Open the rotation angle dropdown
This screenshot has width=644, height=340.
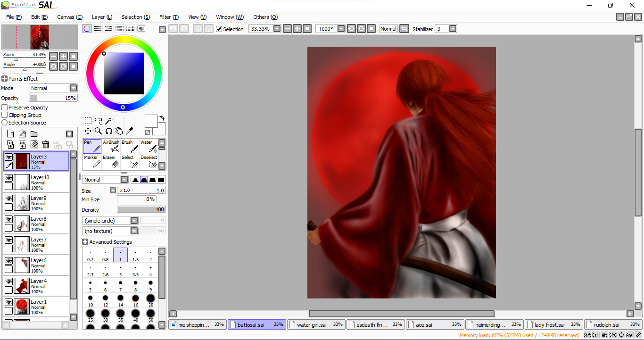point(341,29)
